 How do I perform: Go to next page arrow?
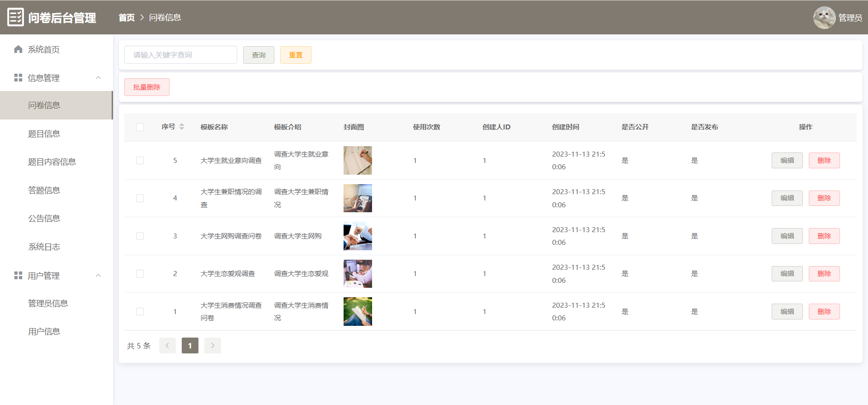212,346
